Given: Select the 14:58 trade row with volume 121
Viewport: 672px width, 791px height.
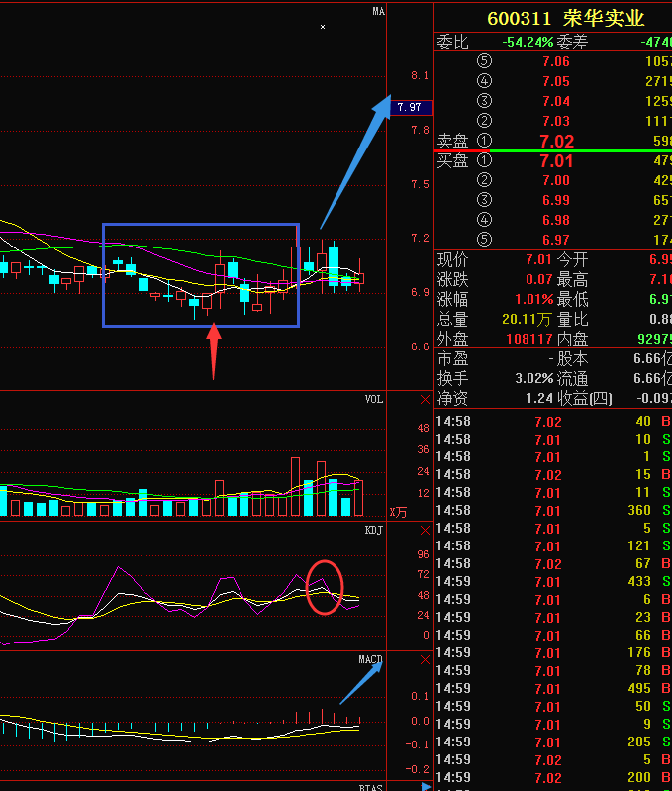Looking at the screenshot, I should point(553,546).
